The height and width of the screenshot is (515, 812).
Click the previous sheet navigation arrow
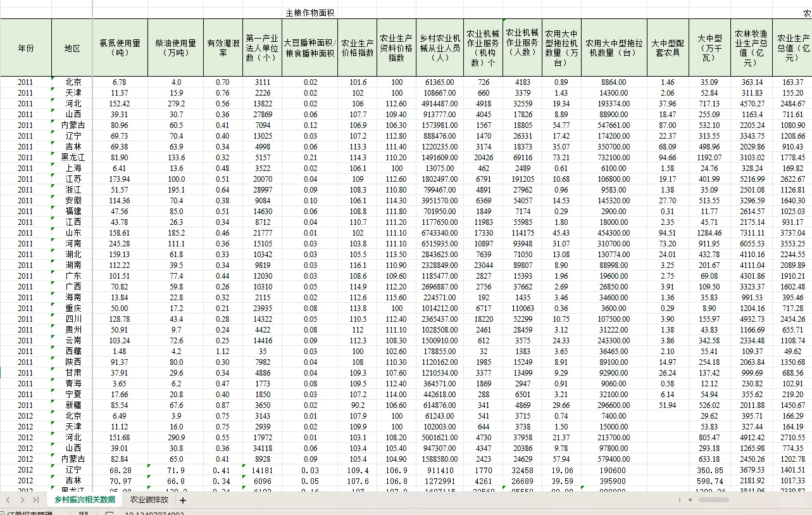coord(8,499)
